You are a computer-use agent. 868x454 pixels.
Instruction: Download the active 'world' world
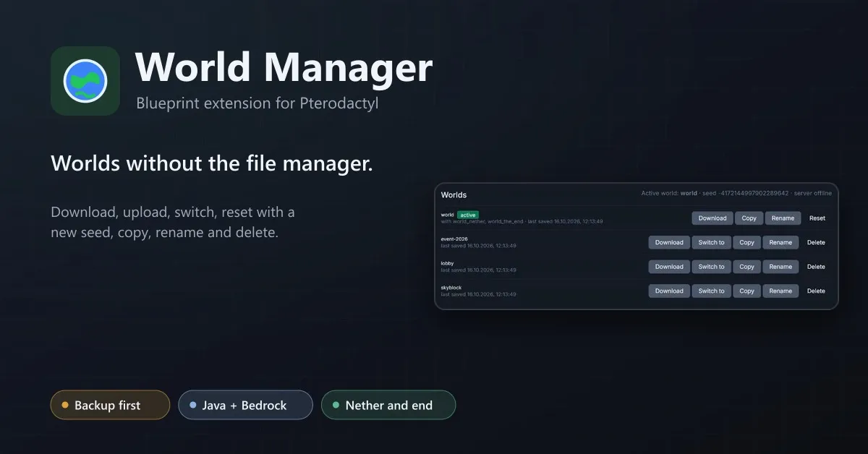coord(712,218)
